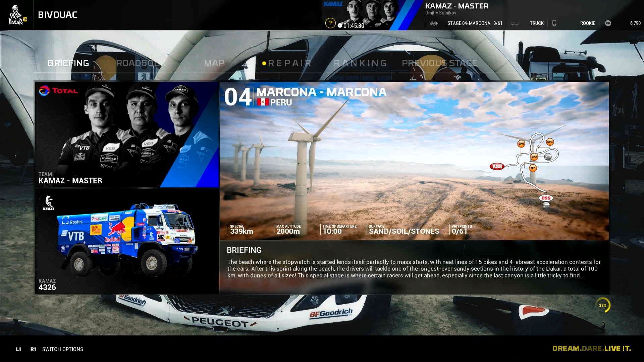The width and height of the screenshot is (644, 362).
Task: Select the CP1 checkpoint marker
Action: coord(533,168)
